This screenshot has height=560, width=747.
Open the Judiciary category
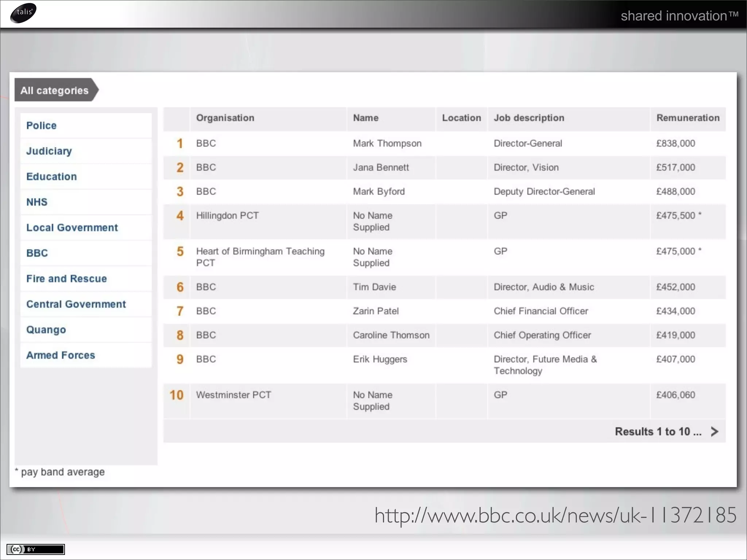49,151
